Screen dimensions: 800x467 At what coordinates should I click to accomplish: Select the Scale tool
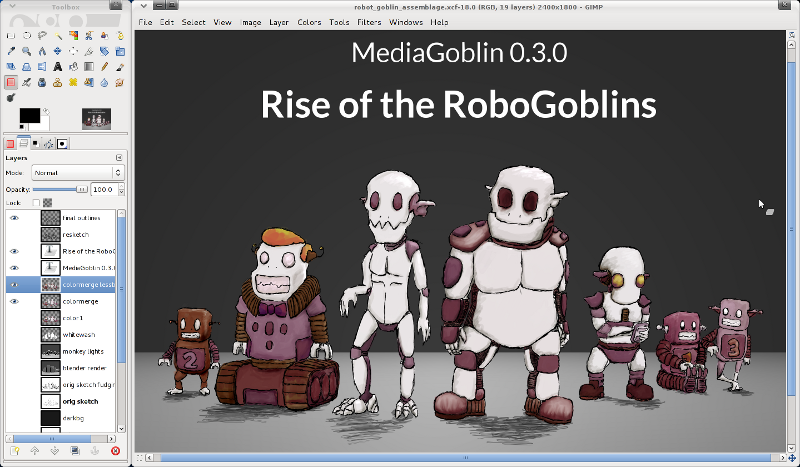(x=120, y=51)
